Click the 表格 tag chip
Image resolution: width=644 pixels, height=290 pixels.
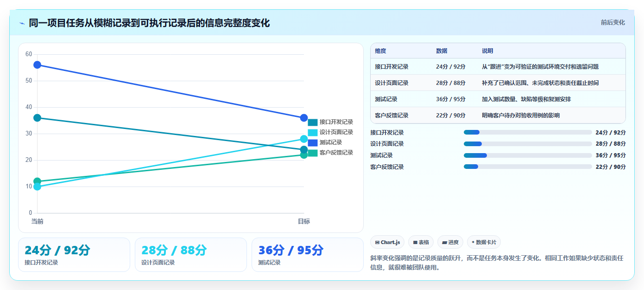pyautogui.click(x=421, y=242)
